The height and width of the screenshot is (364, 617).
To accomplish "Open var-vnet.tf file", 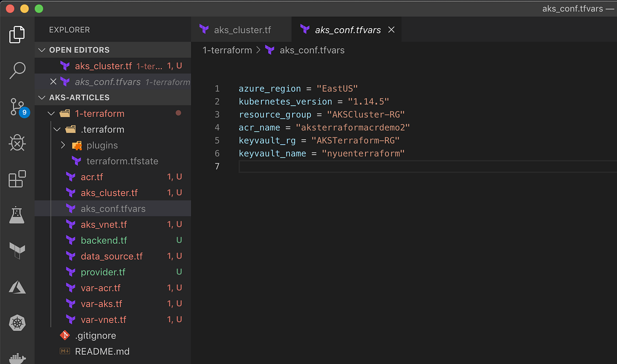I will click(x=113, y=319).
